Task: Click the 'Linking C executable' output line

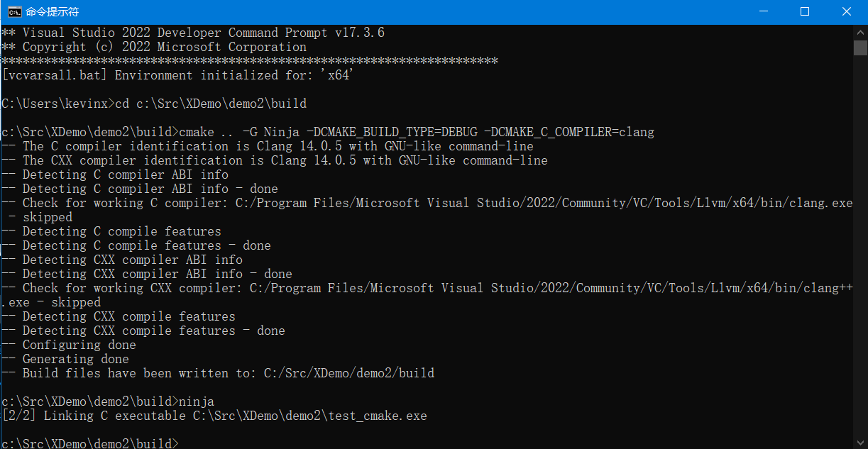Action: (214, 416)
